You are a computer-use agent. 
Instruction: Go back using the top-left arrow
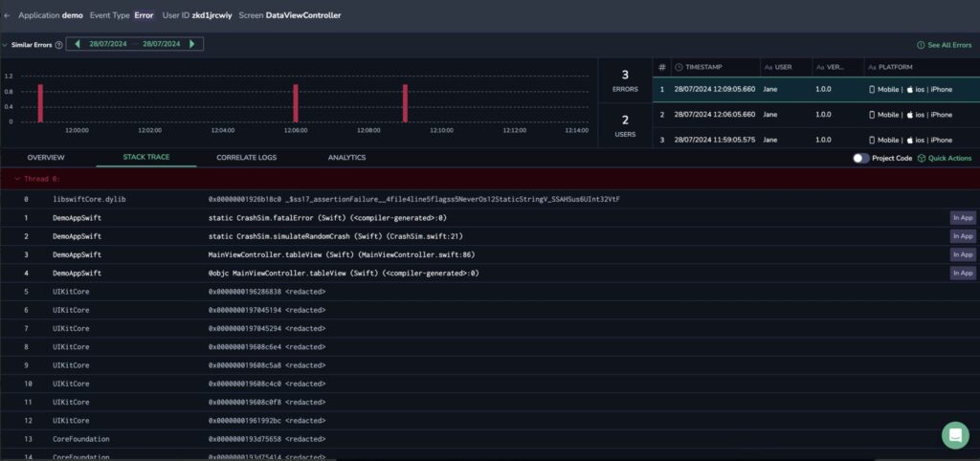pos(7,15)
